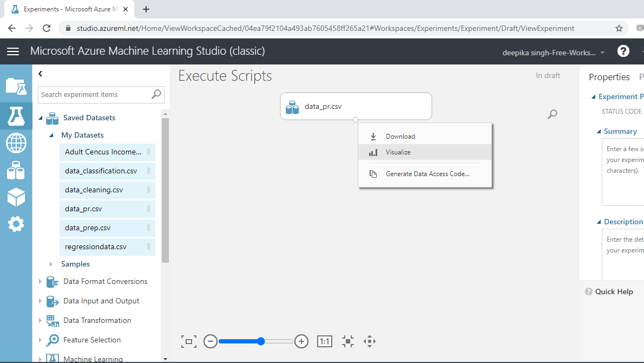Click the help question mark icon
The width and height of the screenshot is (644, 363).
[x=623, y=51]
